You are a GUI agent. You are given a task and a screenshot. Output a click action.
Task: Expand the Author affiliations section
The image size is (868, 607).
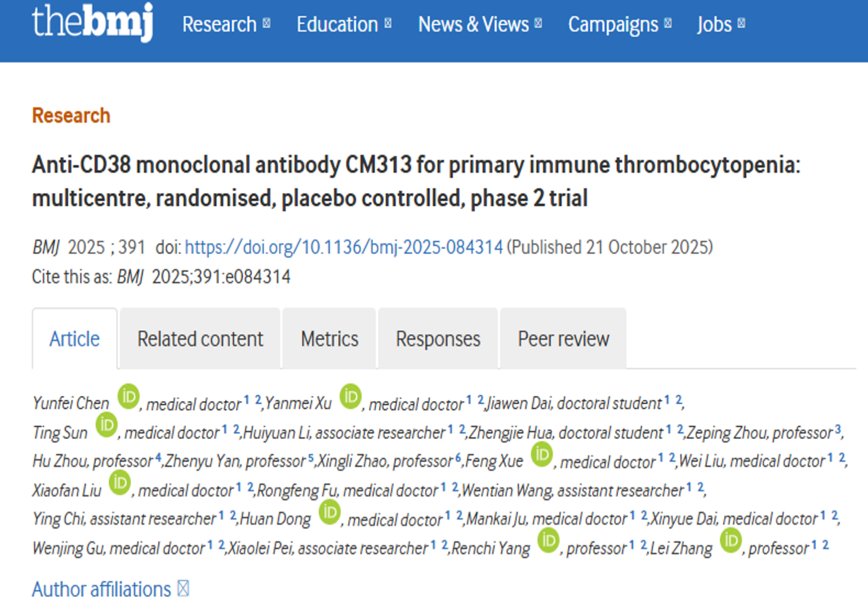coord(110,590)
